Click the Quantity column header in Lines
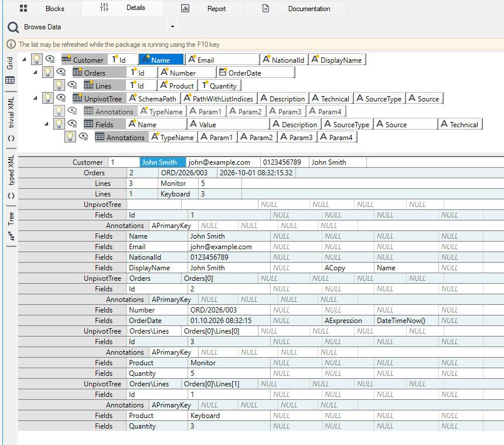The width and height of the screenshot is (504, 445). pyautogui.click(x=220, y=86)
